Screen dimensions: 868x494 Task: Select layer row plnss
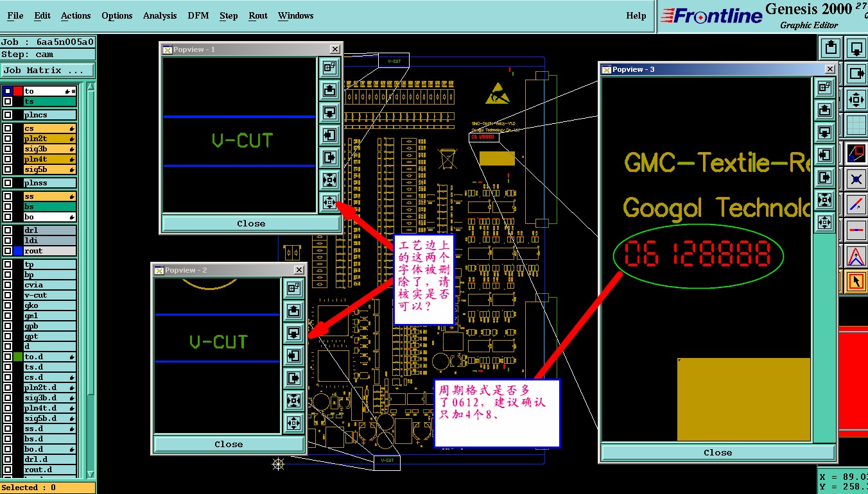coord(50,183)
